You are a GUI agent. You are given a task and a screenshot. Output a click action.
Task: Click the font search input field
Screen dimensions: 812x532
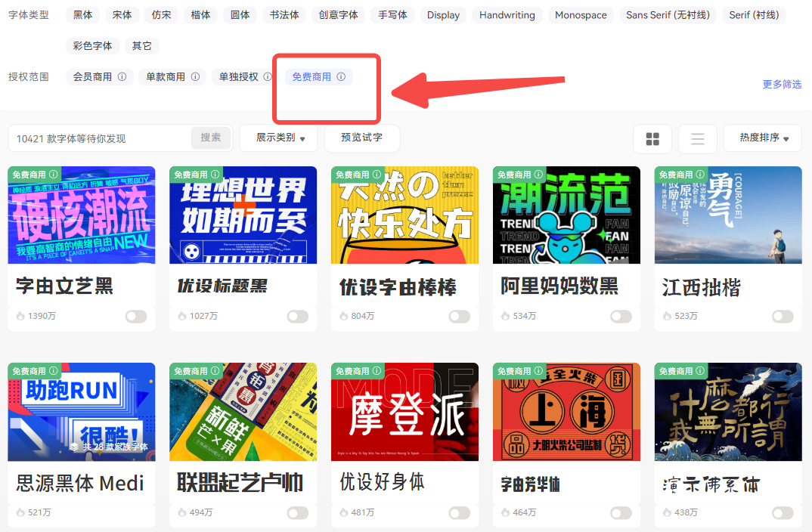[100, 138]
